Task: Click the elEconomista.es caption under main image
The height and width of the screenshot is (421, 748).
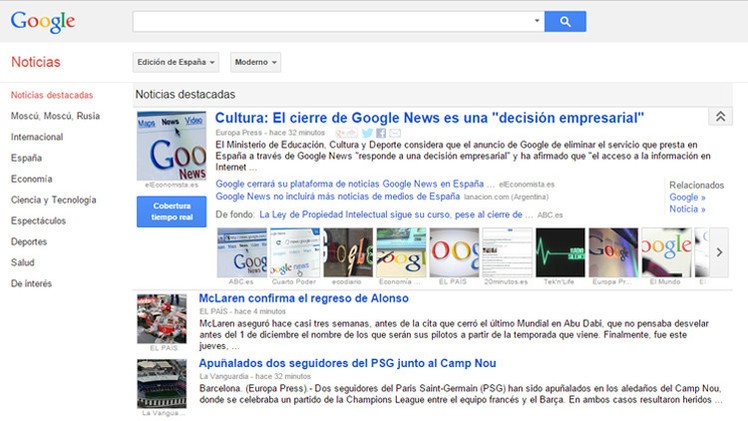Action: tap(172, 185)
